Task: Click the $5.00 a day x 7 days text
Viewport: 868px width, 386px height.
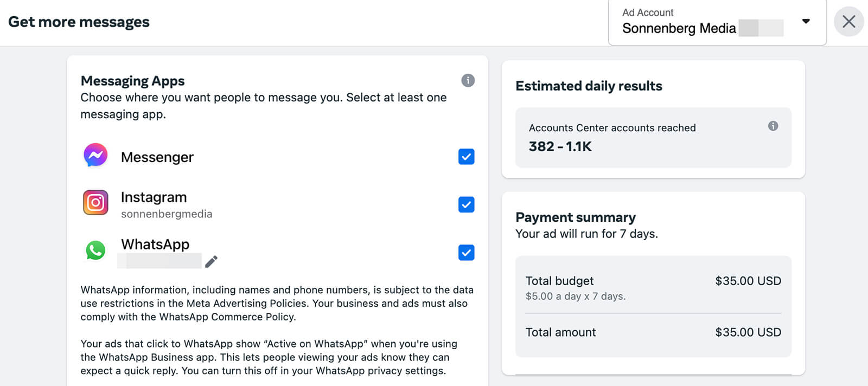Action: tap(576, 297)
